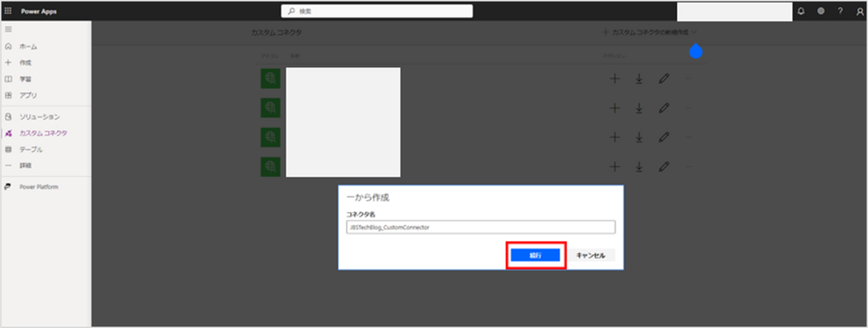Click the green globe icon of first connector

(271, 79)
